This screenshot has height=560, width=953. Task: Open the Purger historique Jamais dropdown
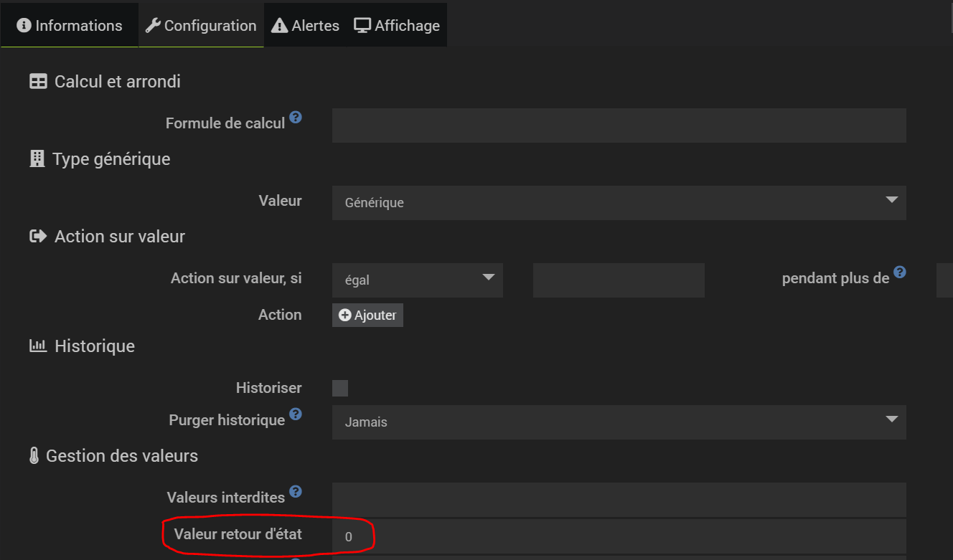click(619, 422)
